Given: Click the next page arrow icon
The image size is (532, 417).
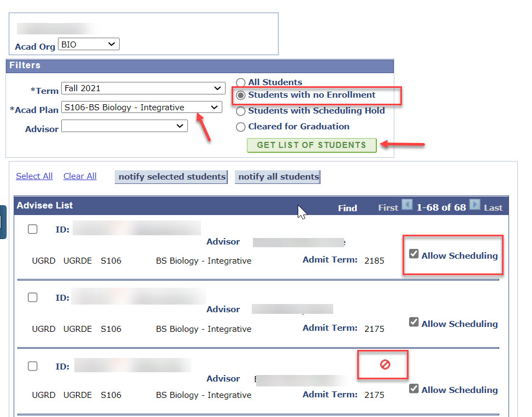Looking at the screenshot, I should pos(475,205).
